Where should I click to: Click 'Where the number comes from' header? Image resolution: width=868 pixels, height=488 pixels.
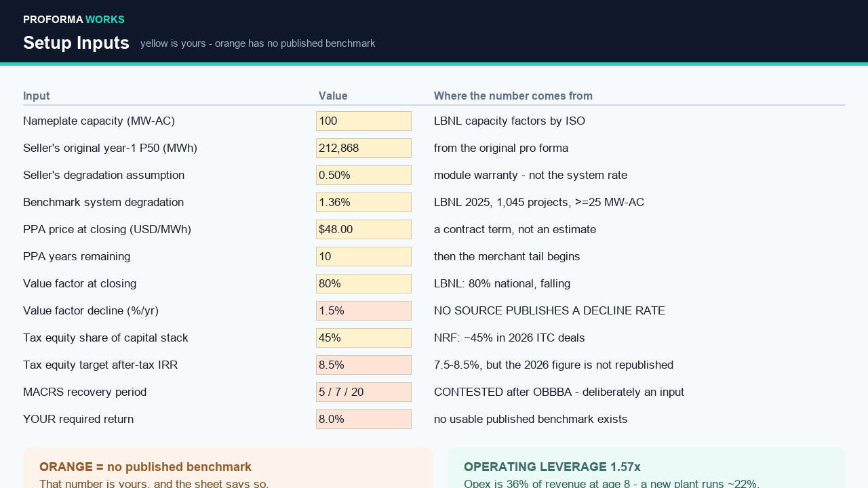[513, 96]
